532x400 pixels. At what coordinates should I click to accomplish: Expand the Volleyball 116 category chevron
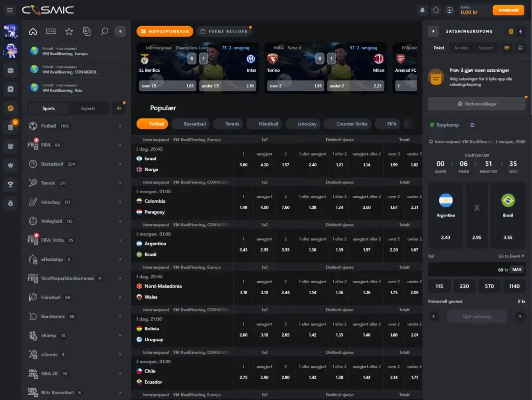pyautogui.click(x=120, y=221)
